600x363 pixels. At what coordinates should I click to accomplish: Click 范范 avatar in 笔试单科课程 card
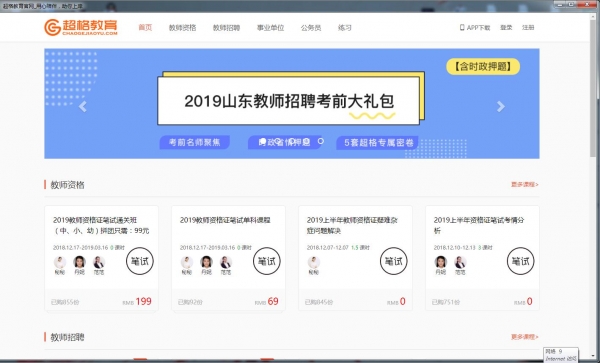coord(226,262)
